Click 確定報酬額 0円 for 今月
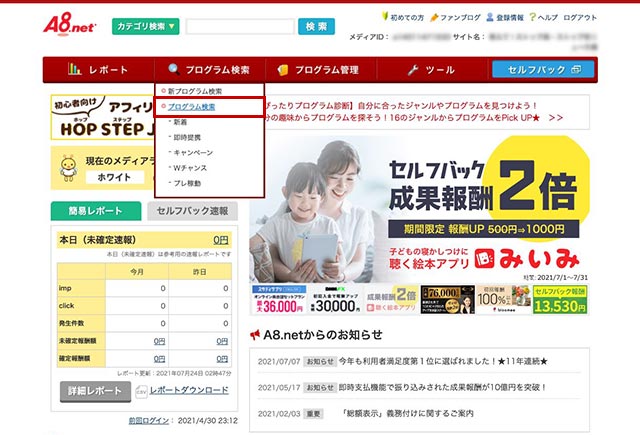 pos(160,359)
